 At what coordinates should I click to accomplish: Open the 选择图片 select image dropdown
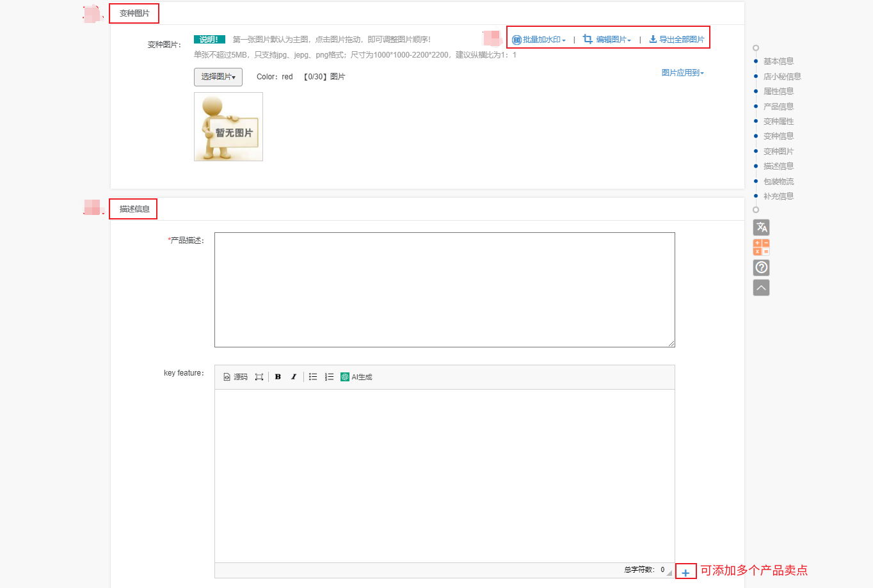tap(218, 77)
